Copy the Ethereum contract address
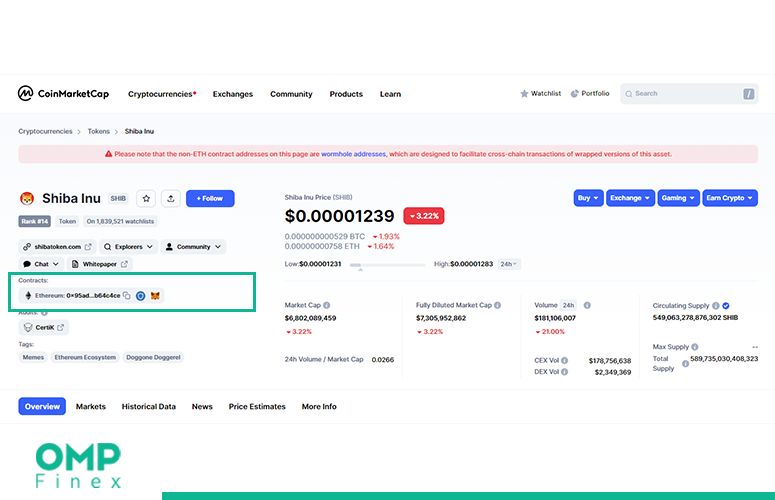This screenshot has height=500, width=775. 127,295
